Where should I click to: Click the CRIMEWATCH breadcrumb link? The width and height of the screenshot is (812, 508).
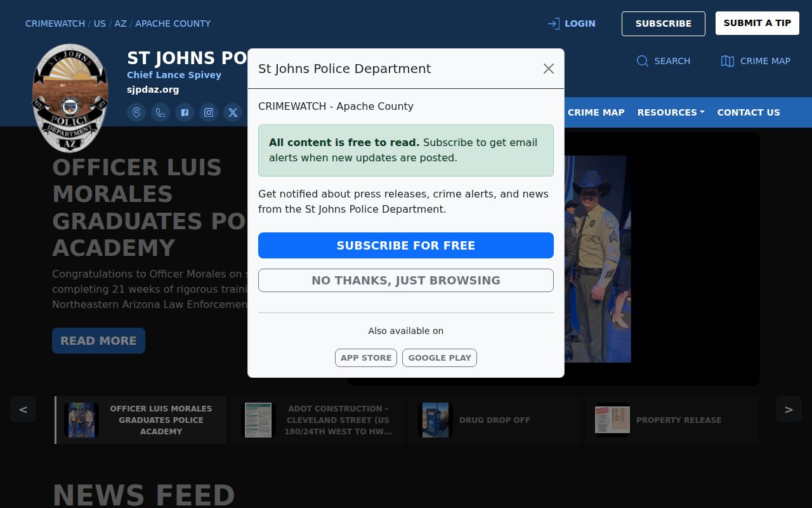55,23
